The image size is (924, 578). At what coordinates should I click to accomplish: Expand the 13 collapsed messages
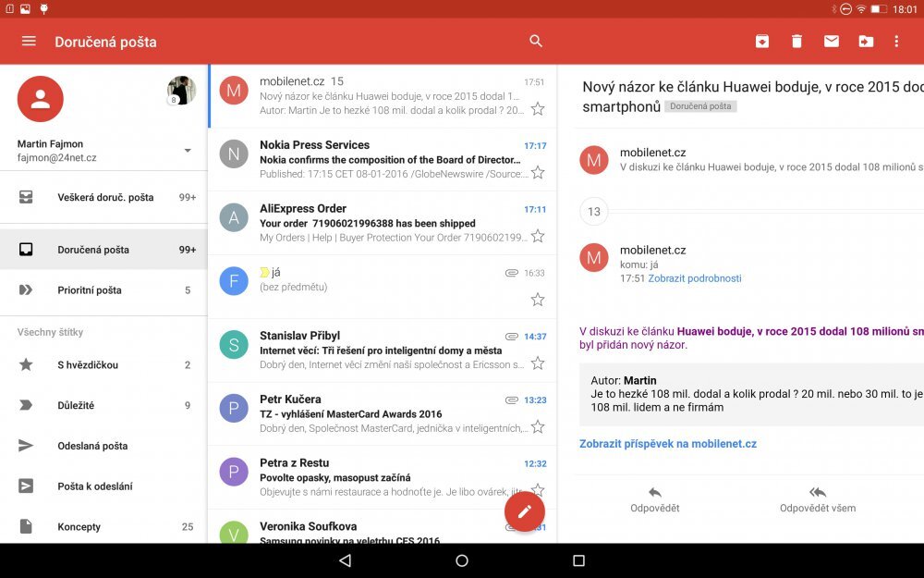(594, 211)
